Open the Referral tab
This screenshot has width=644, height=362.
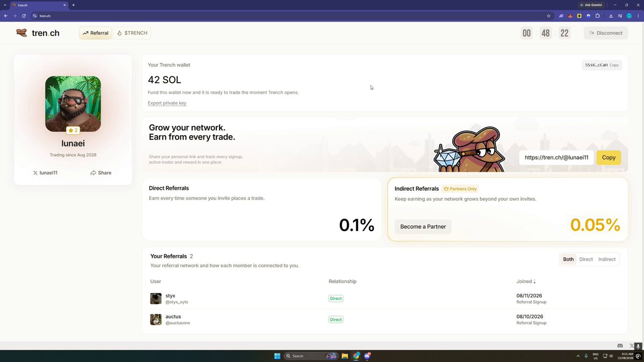96,33
